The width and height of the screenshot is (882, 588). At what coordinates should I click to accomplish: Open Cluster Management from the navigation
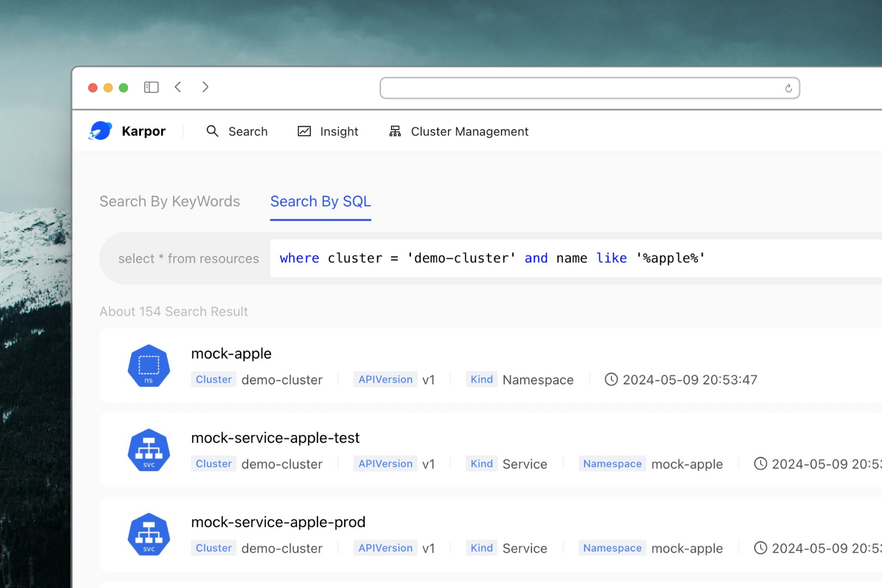tap(469, 132)
